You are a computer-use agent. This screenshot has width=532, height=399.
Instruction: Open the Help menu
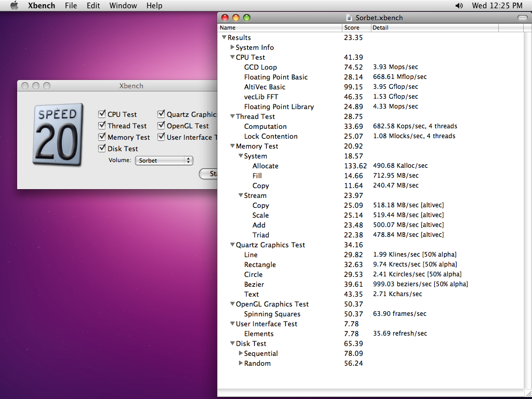pyautogui.click(x=154, y=5)
